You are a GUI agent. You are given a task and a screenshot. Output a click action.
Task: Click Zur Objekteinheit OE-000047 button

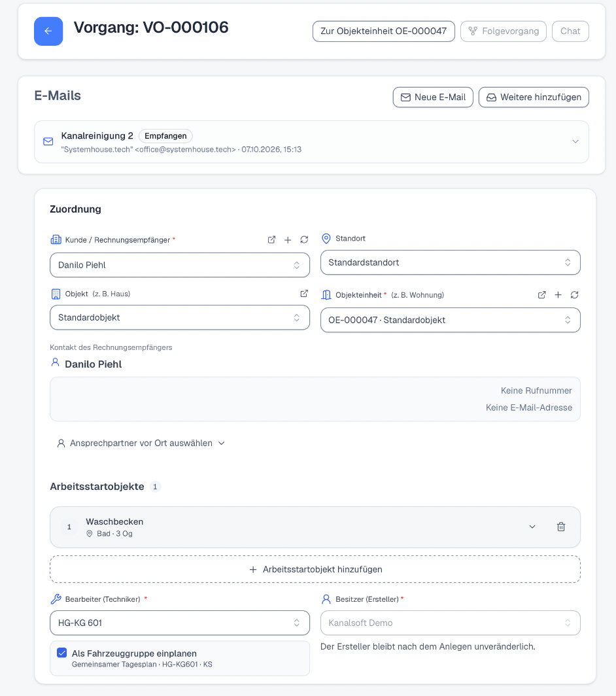tap(383, 31)
